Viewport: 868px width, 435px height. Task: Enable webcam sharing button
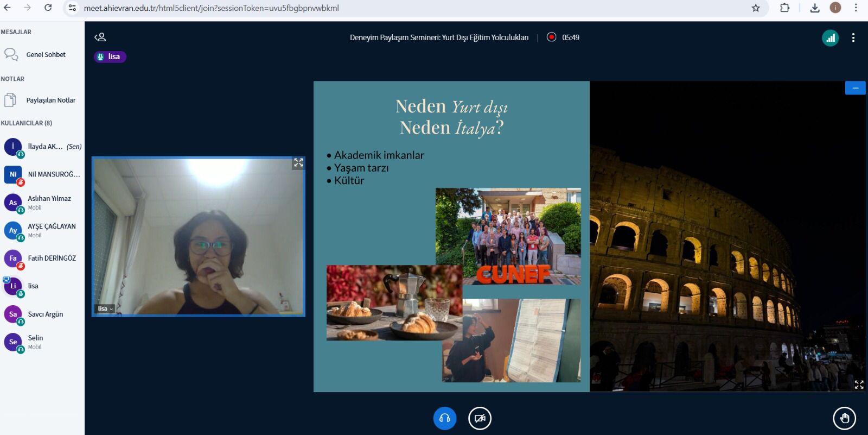tap(480, 418)
